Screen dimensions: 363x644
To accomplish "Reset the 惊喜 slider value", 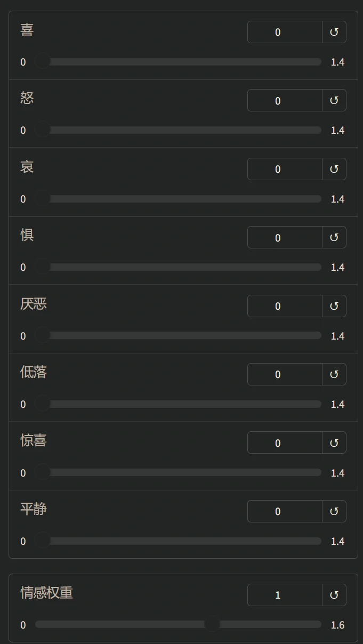I will pyautogui.click(x=334, y=443).
